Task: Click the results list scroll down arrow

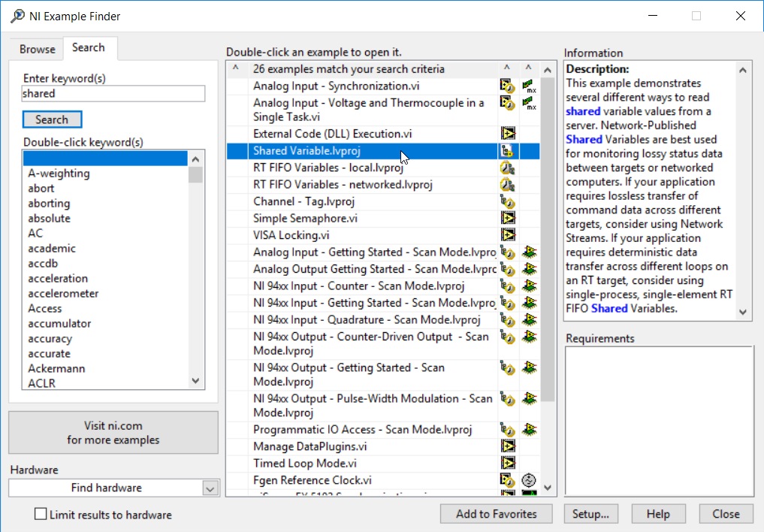Action: 548,488
